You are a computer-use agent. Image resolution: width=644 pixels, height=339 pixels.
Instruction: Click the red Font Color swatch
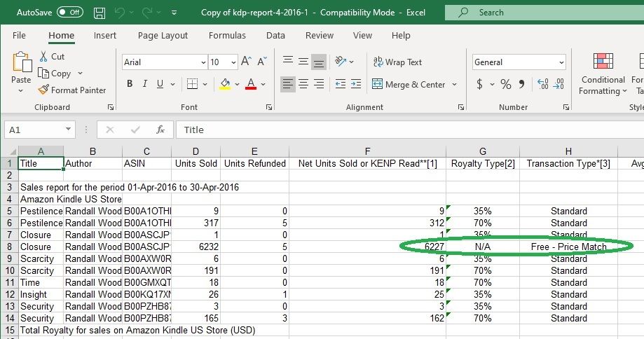[x=251, y=84]
